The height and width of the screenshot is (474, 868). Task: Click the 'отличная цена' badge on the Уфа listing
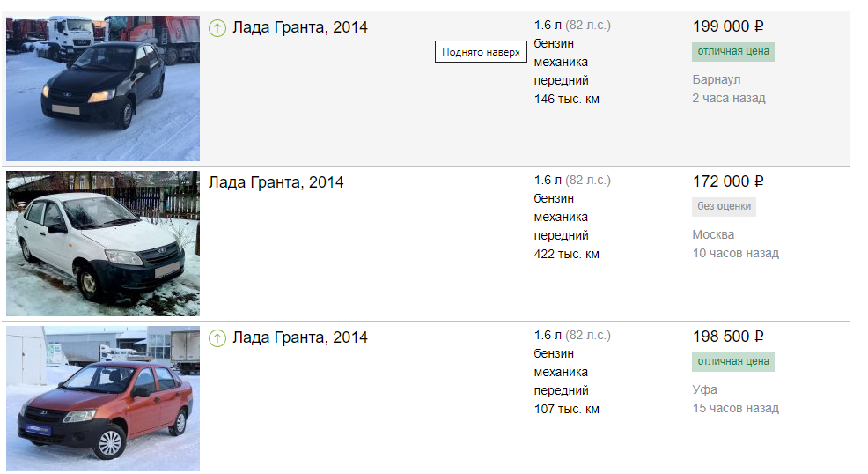733,362
